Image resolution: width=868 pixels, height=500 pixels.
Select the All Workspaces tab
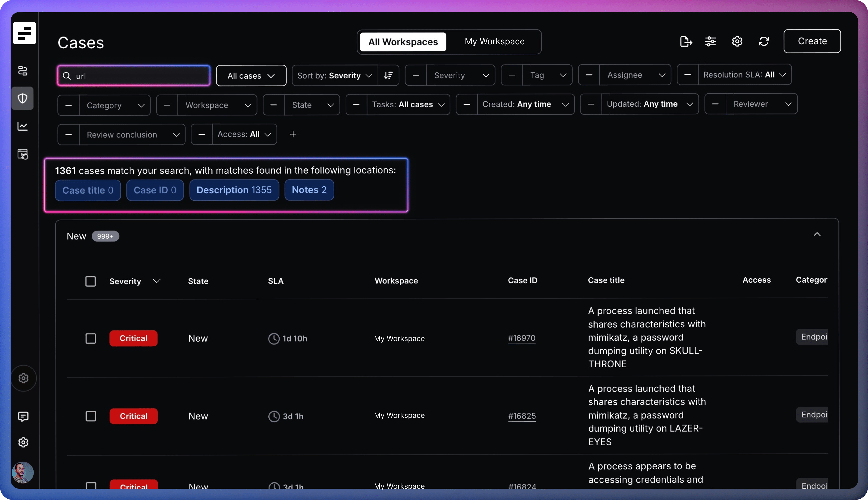tap(403, 42)
